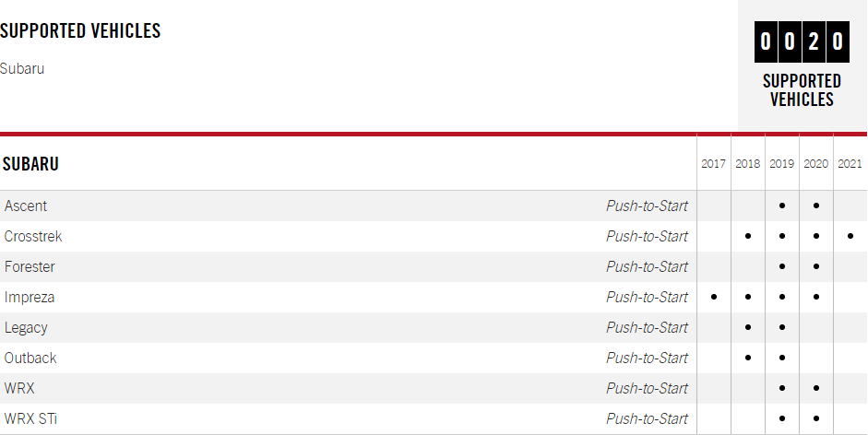Viewport: 868px width, 435px height.
Task: Click the 2021 year column header
Action: point(850,164)
